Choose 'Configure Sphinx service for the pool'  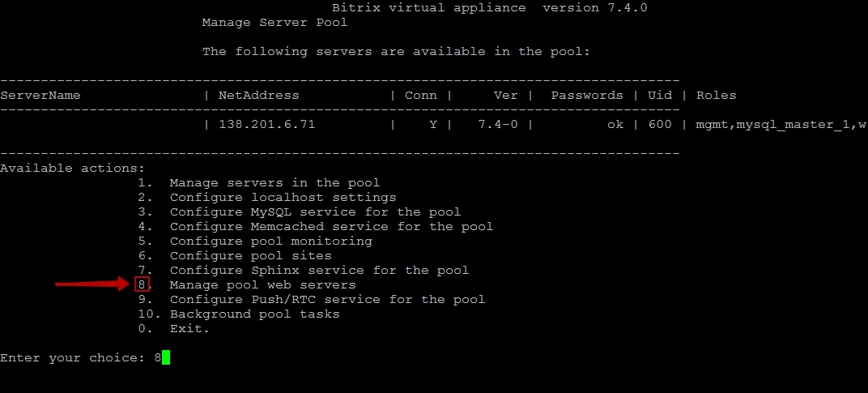319,270
